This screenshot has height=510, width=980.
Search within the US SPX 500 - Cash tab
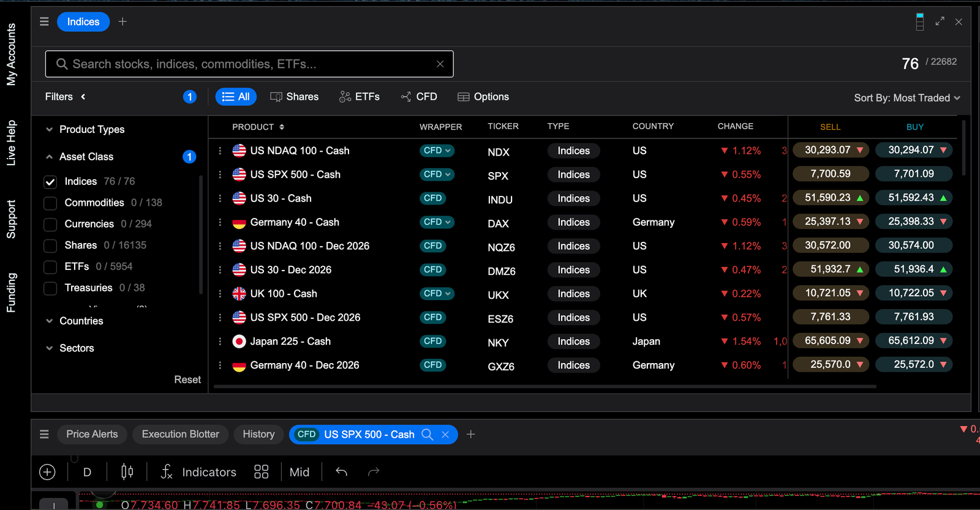click(x=428, y=434)
